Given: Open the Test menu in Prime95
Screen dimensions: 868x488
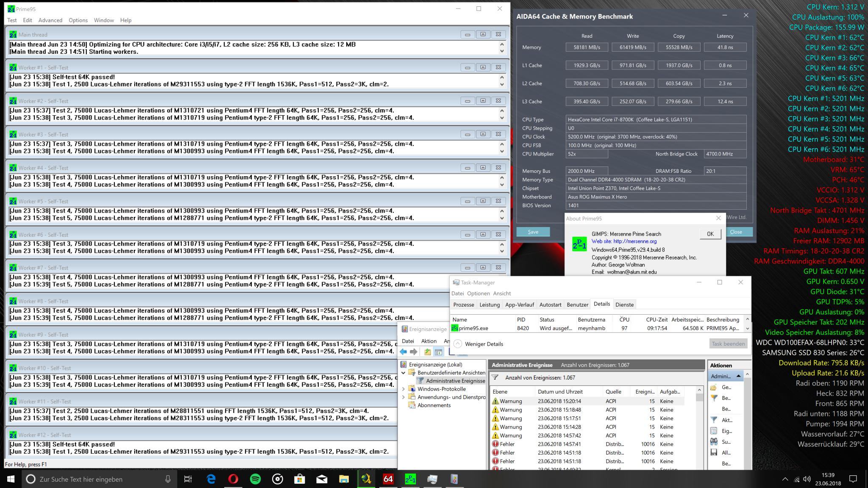Looking at the screenshot, I should (x=12, y=20).
